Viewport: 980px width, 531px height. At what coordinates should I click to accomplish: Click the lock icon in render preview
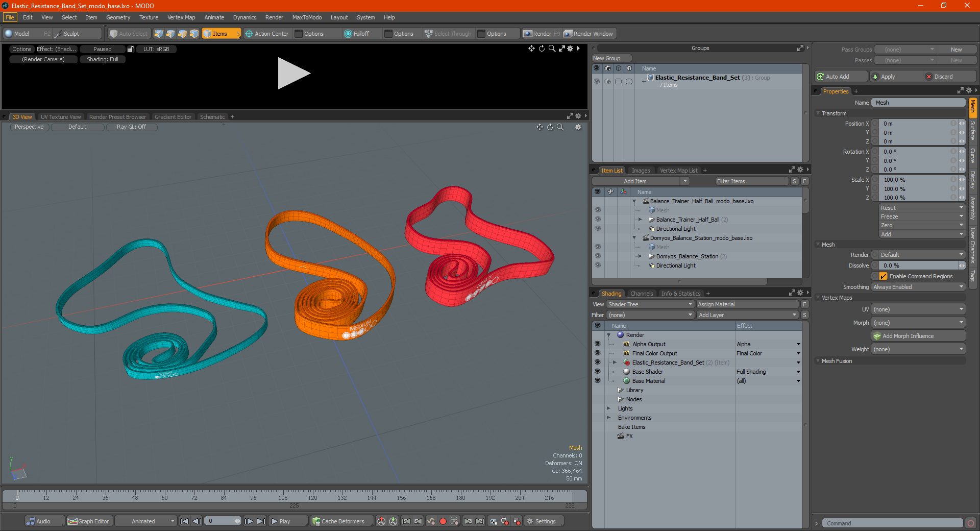(x=131, y=49)
